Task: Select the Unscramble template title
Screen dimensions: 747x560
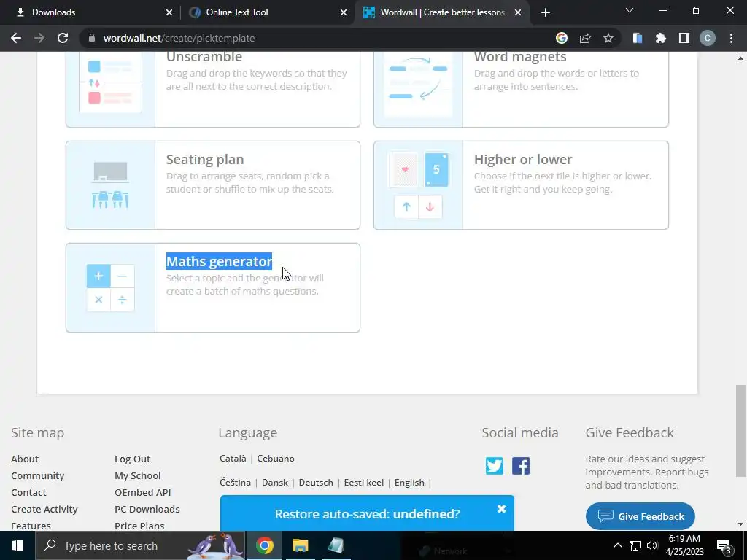Action: coord(204,57)
